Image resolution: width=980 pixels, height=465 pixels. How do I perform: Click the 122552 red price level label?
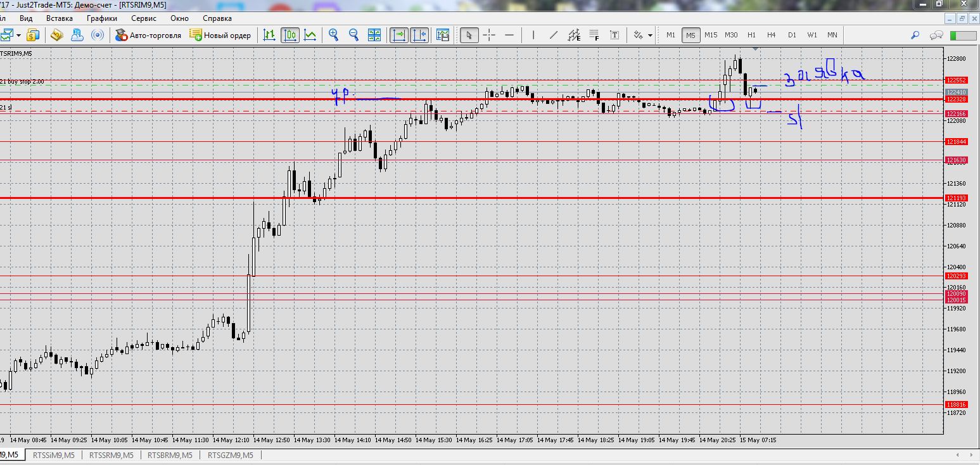tap(956, 80)
